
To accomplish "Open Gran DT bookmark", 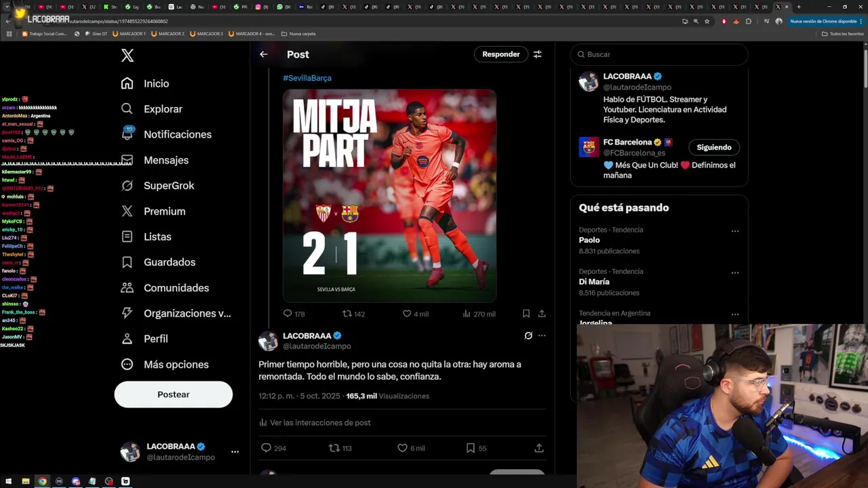I will point(97,34).
